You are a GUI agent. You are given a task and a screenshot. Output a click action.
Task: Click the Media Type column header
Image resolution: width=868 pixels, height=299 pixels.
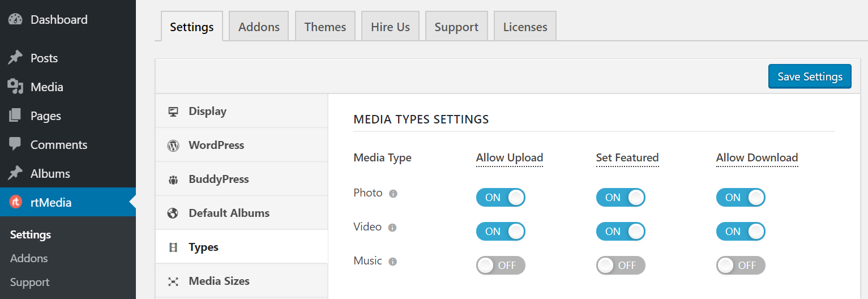tap(382, 158)
